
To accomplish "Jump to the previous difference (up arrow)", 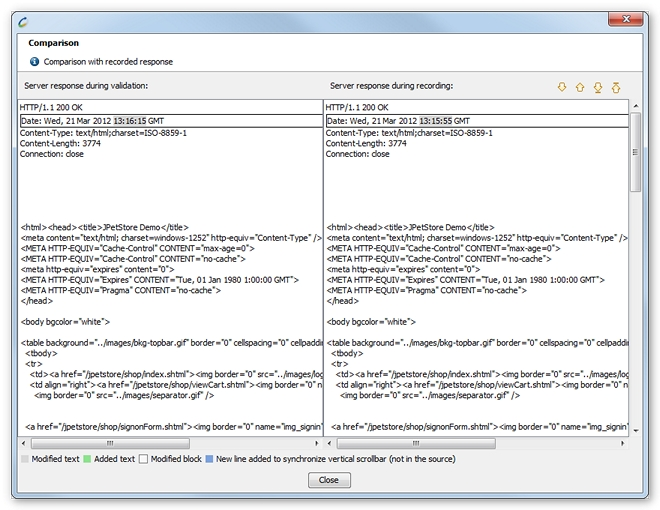I will point(580,88).
